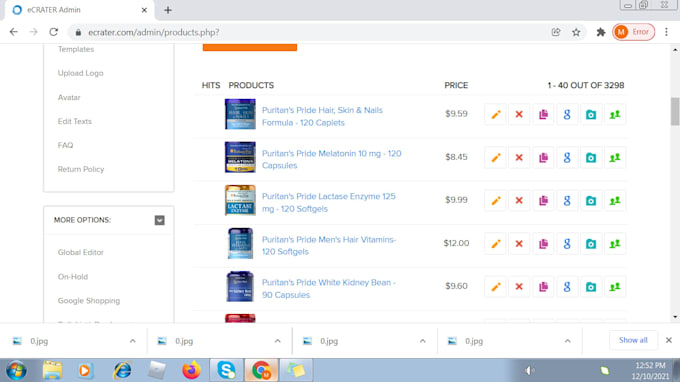Close the downloads bar
The width and height of the screenshot is (680, 382).
point(669,340)
